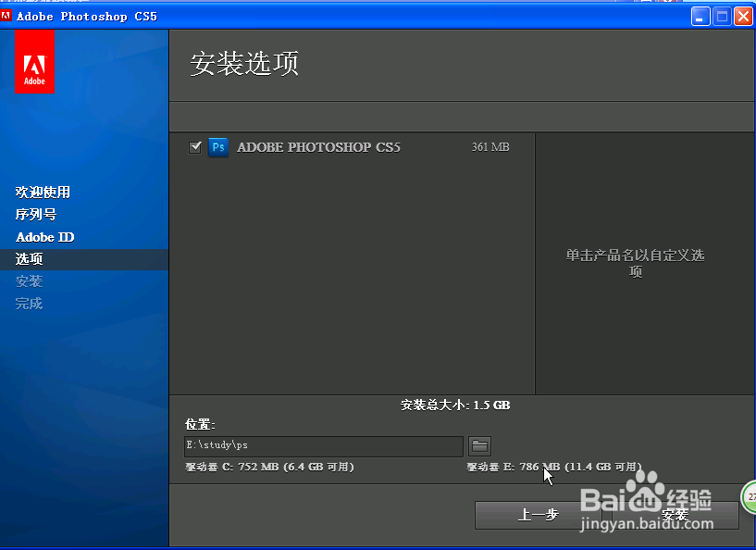Click the red Adobe logo
This screenshot has width=756, height=550.
click(x=34, y=62)
